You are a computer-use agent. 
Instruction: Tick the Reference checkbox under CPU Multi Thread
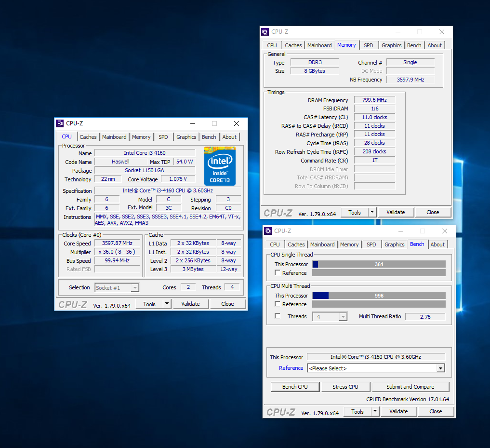point(278,304)
